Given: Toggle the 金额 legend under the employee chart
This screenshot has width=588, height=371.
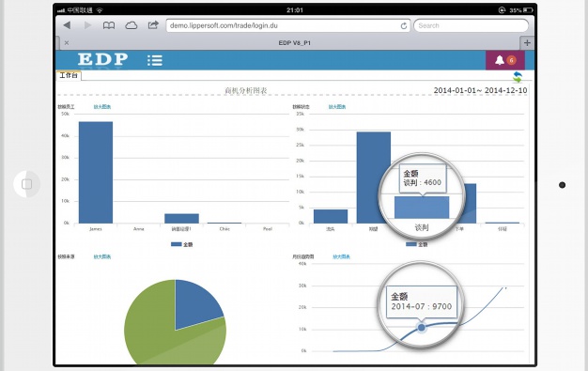Looking at the screenshot, I should pos(182,244).
